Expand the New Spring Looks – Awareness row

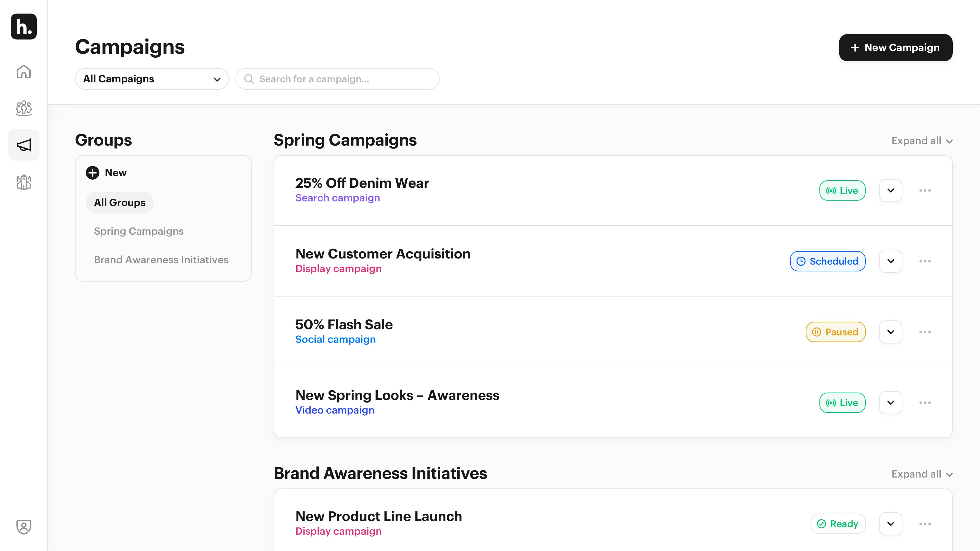[891, 403]
